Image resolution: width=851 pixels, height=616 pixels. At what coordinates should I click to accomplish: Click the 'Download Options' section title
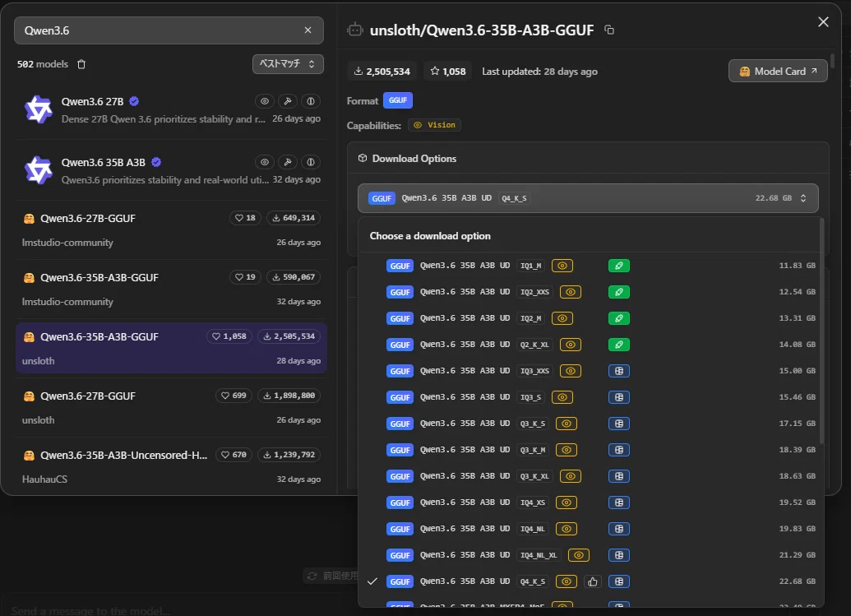[x=414, y=159]
